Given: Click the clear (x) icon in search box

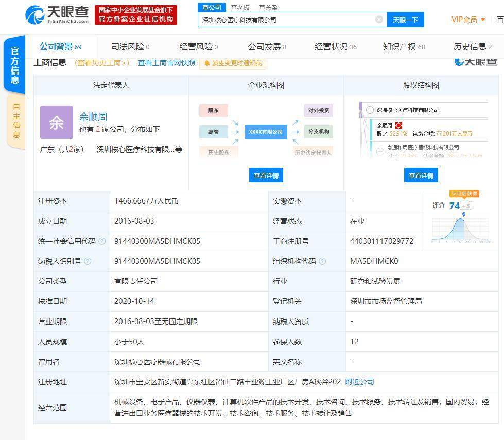Looking at the screenshot, I should pos(379,19).
